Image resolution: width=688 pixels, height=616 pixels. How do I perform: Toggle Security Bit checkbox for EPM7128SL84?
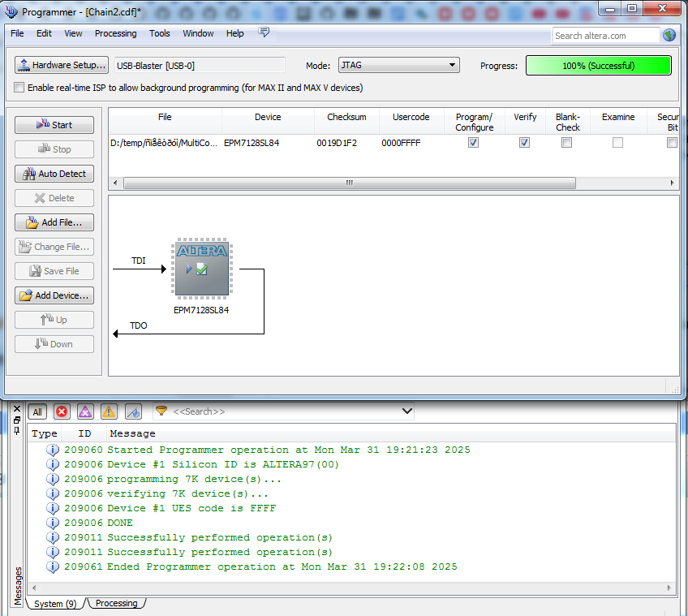tap(672, 143)
